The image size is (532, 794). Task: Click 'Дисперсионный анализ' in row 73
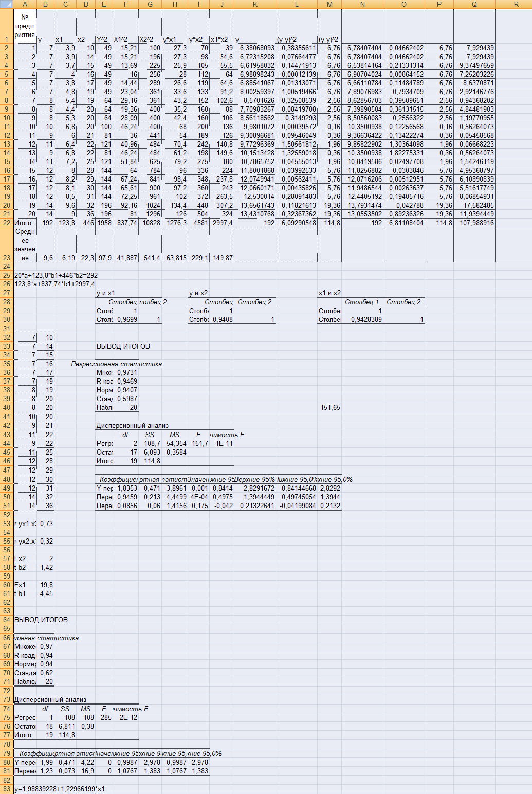(x=50, y=699)
